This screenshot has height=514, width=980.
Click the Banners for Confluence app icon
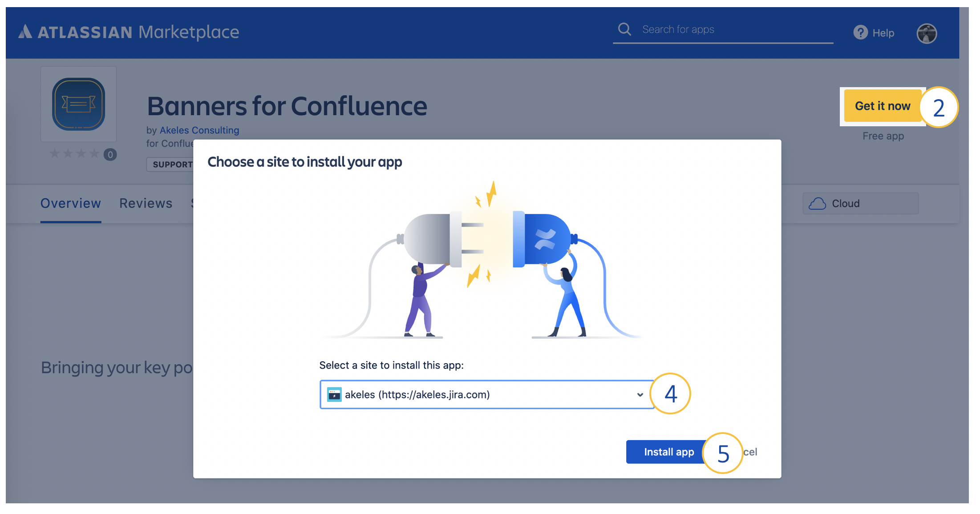[x=78, y=104]
